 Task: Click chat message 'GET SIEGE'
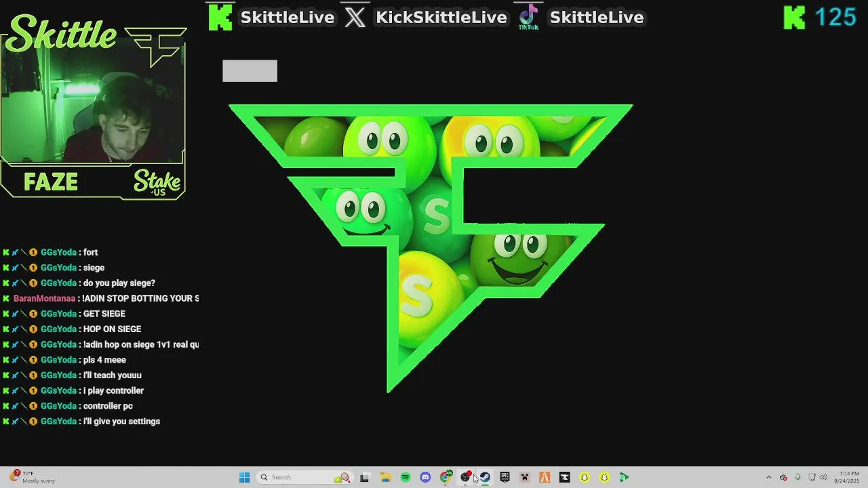click(104, 314)
